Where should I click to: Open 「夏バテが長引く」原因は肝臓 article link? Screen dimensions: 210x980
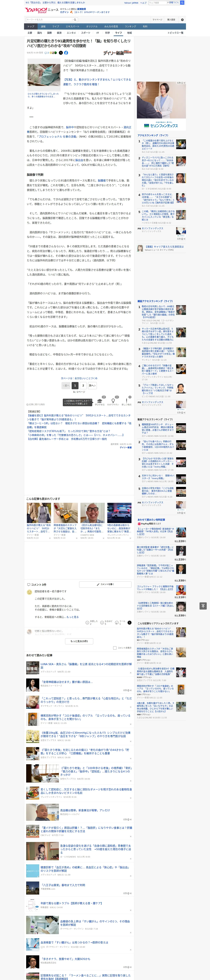point(86,829)
